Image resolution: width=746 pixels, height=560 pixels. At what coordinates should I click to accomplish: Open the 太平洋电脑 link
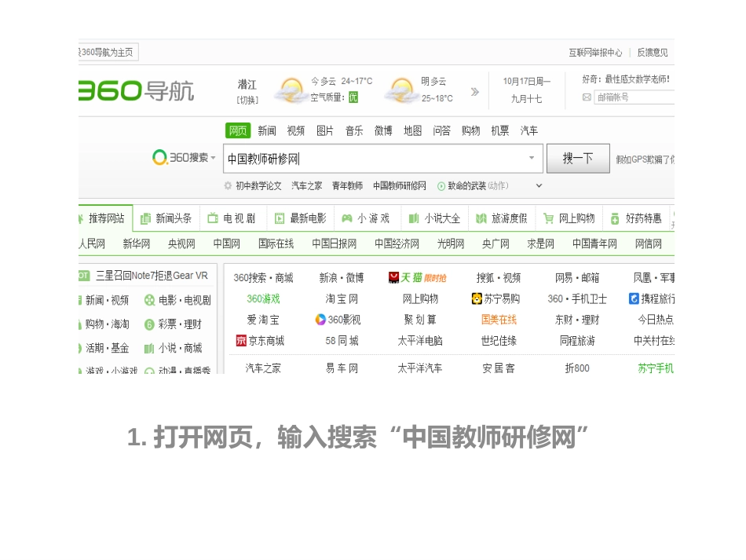[420, 341]
